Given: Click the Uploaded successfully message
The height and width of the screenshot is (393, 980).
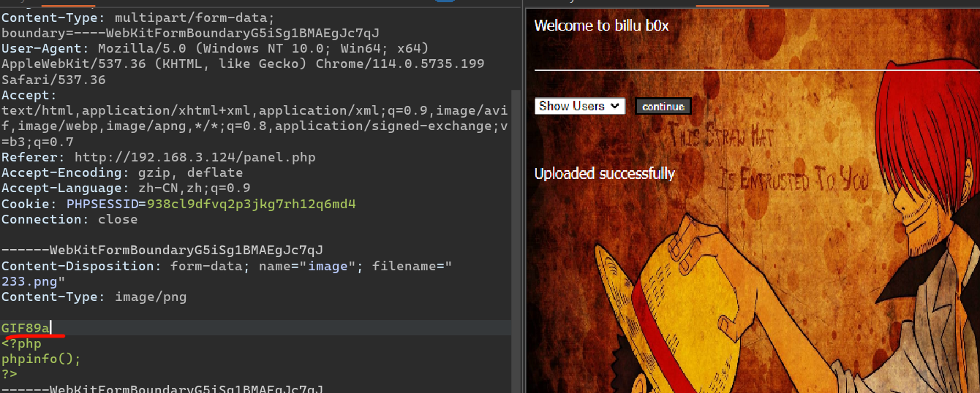Looking at the screenshot, I should (604, 174).
